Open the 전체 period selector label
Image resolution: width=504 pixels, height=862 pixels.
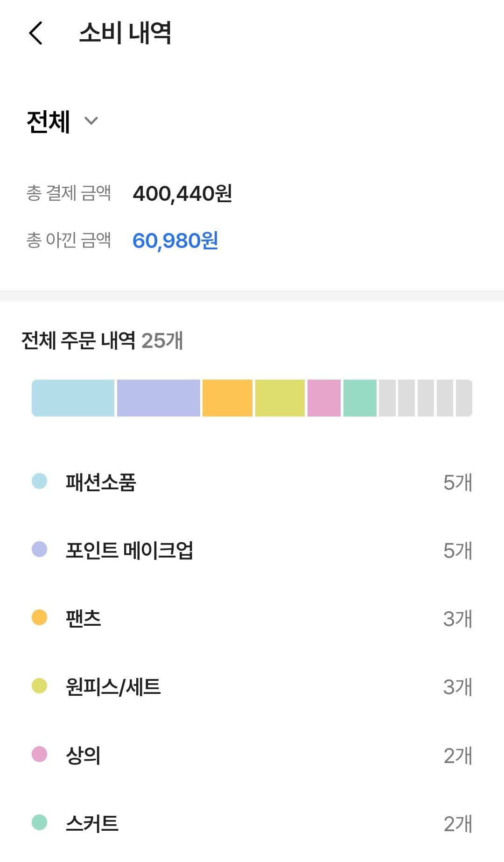(49, 122)
